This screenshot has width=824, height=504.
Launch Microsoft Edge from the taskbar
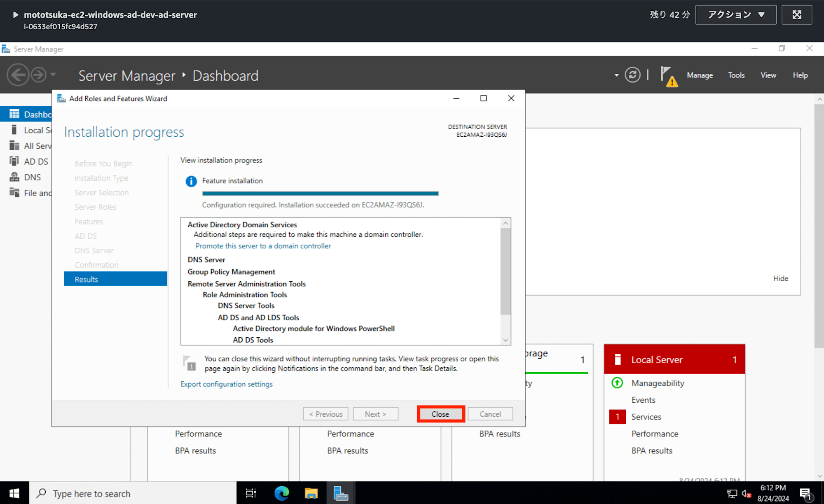click(x=282, y=493)
